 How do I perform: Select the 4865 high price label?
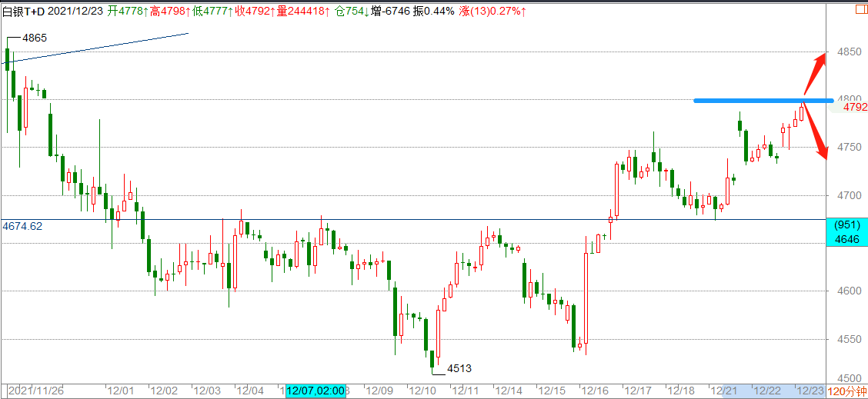(35, 38)
